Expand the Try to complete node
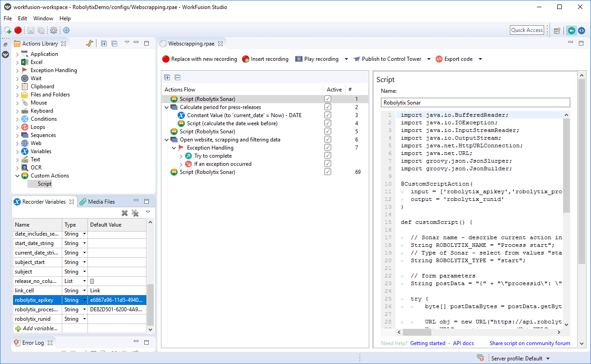This screenshot has height=364, width=591. (x=181, y=156)
